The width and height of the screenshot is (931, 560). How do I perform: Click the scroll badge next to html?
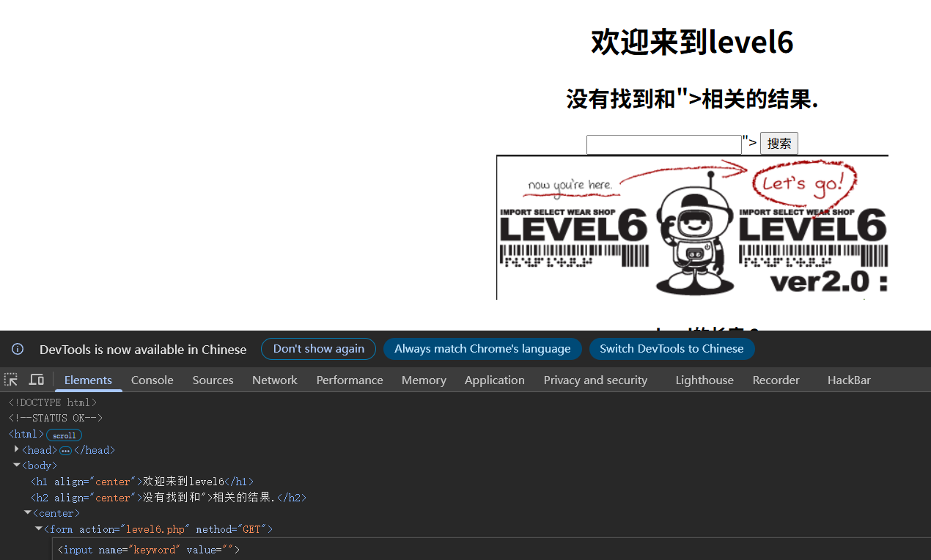pos(64,435)
